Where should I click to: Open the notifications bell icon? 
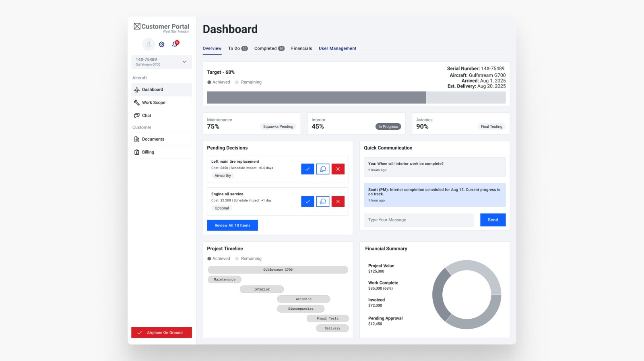tap(175, 44)
